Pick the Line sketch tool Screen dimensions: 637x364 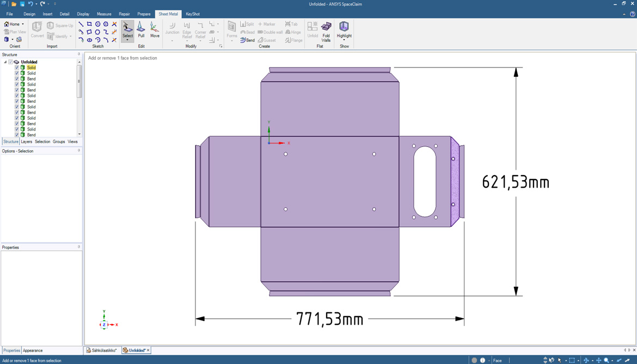pyautogui.click(x=81, y=24)
